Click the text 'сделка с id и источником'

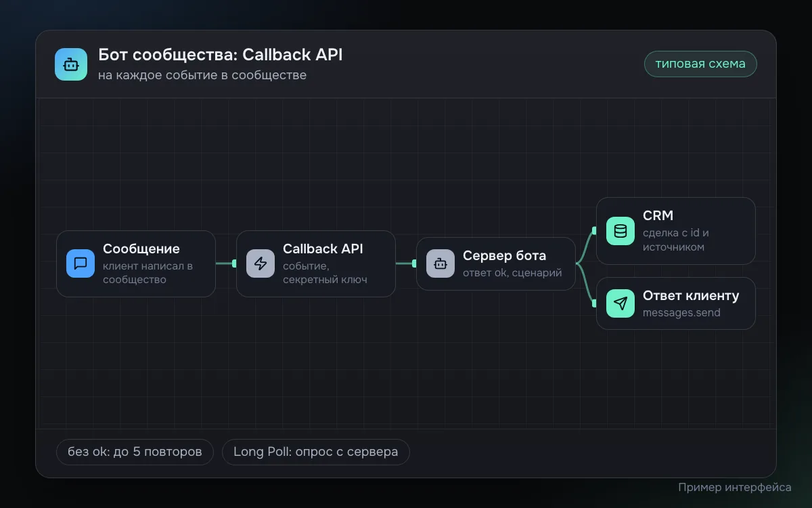pos(676,240)
